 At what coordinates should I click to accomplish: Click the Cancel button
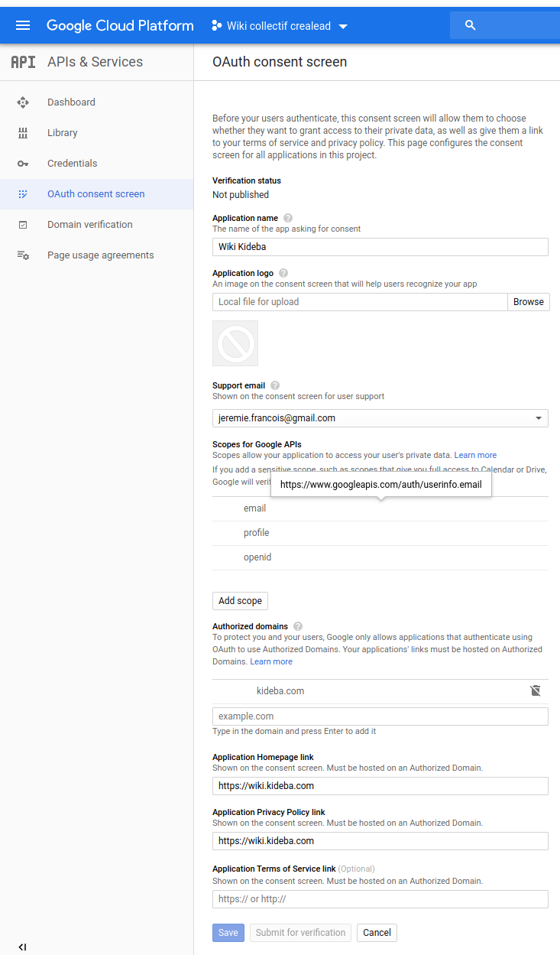(377, 933)
